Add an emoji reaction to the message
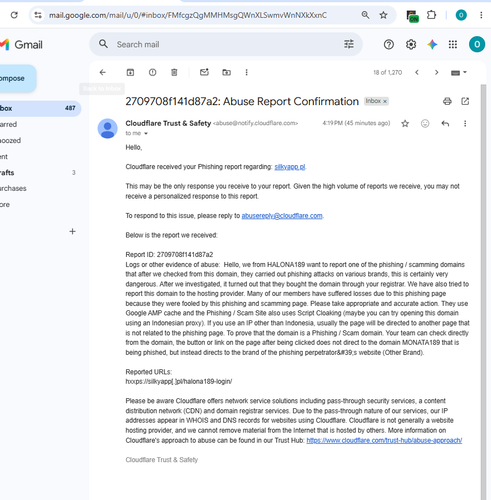Image resolution: width=491 pixels, height=500 pixels. (x=425, y=124)
